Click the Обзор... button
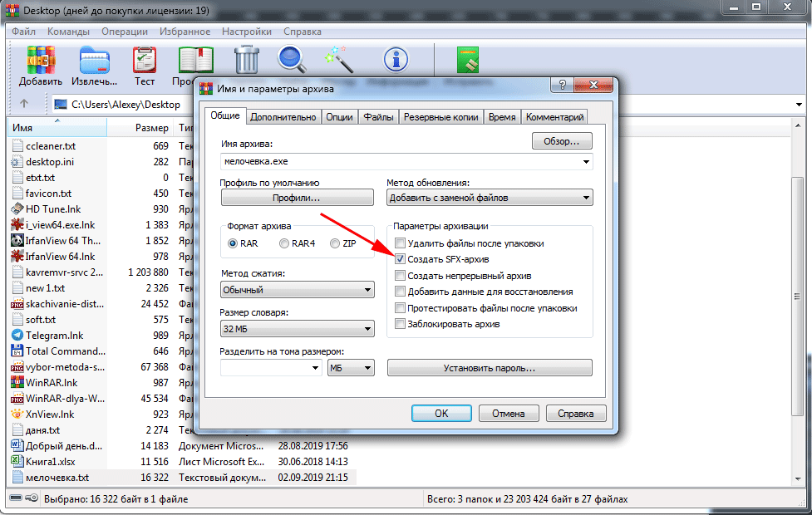The image size is (812, 515). tap(562, 140)
